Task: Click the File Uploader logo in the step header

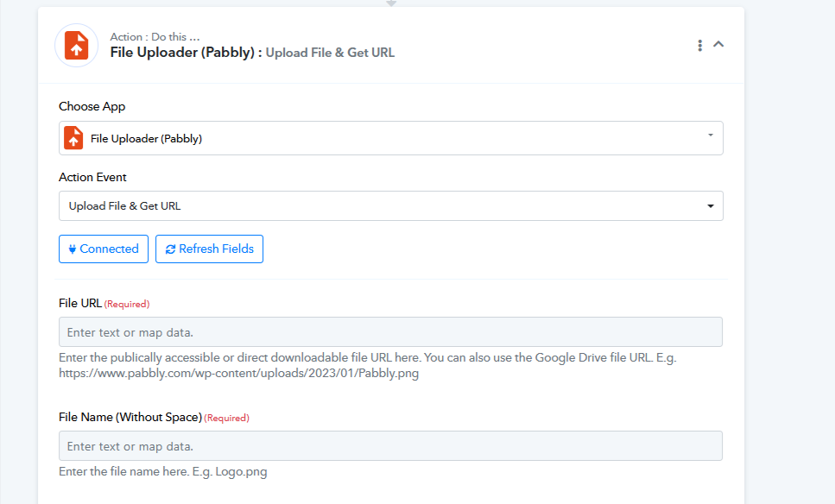Action: coord(76,45)
